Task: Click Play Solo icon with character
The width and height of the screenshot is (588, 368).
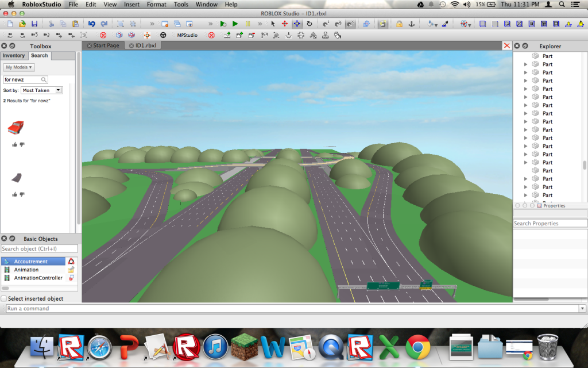Action: (x=223, y=24)
